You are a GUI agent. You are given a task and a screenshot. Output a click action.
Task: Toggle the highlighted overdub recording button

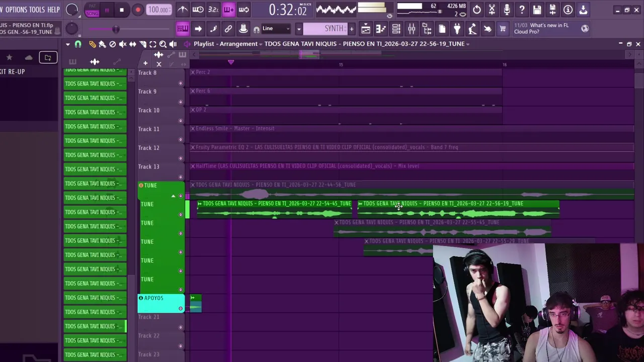click(228, 10)
